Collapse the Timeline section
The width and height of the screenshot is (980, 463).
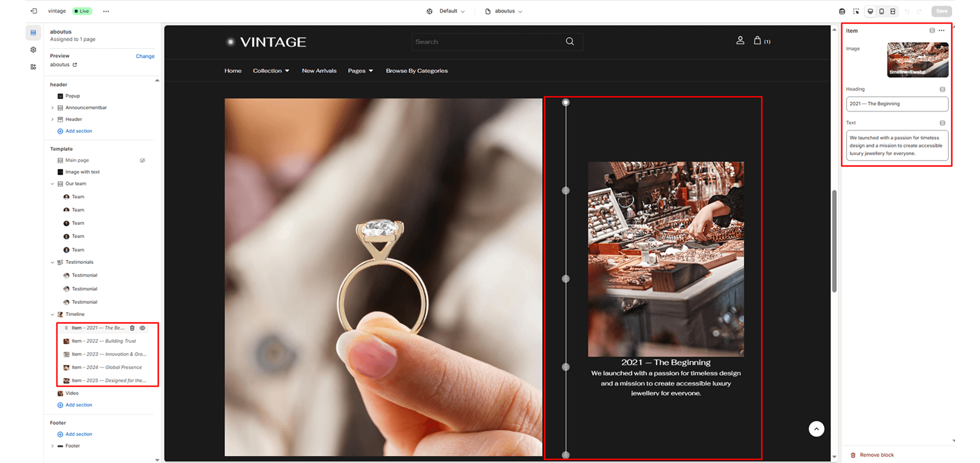tap(53, 314)
